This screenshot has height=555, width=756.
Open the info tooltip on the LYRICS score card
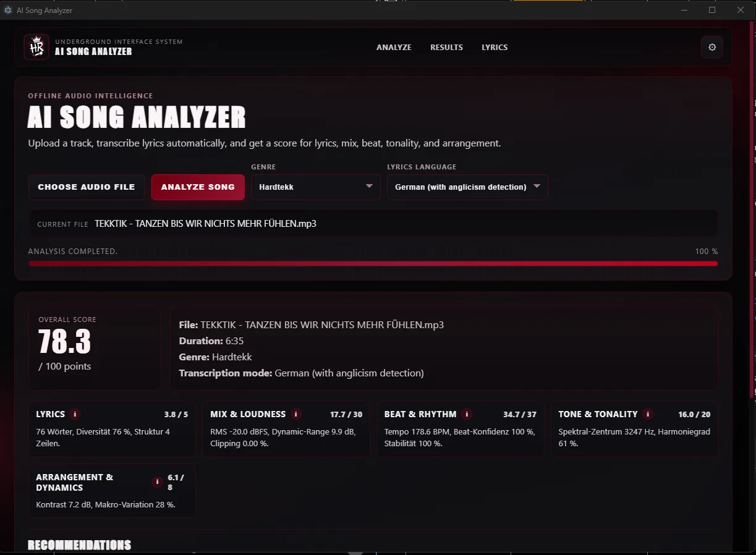[x=75, y=414]
